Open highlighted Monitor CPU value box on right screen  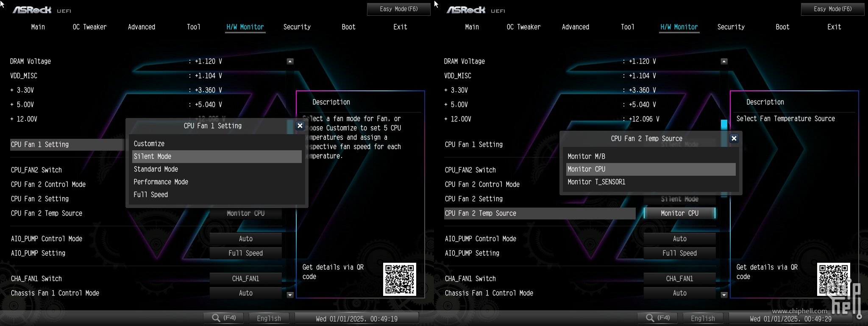pos(679,214)
